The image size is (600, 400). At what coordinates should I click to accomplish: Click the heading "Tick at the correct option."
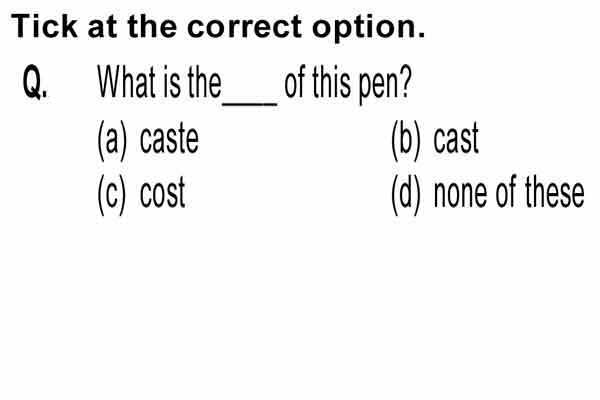(218, 27)
